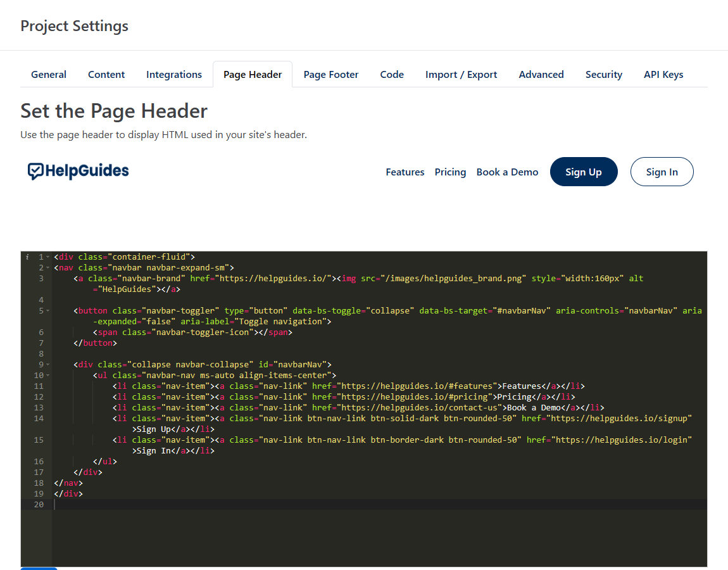Go to the Security tab

[x=603, y=74]
